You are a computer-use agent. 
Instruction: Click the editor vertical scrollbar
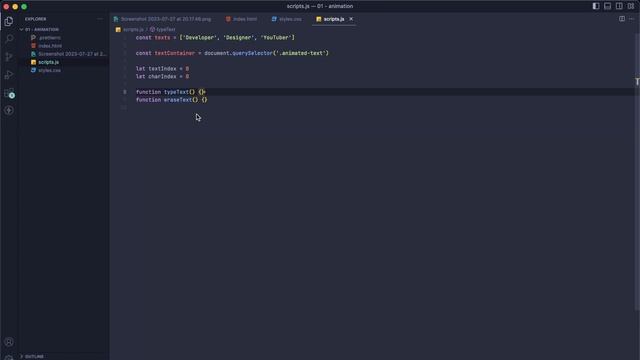pos(637,171)
